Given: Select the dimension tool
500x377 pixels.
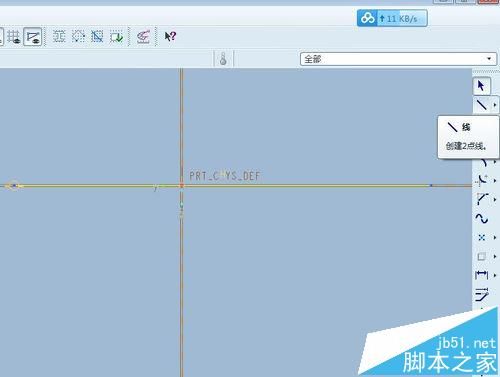Looking at the screenshot, I should (482, 275).
